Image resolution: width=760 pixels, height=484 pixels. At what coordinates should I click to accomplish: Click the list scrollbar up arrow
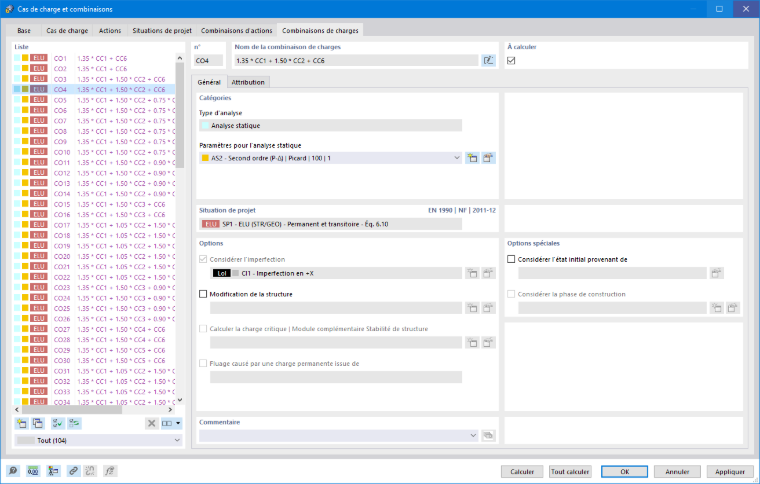pos(180,58)
